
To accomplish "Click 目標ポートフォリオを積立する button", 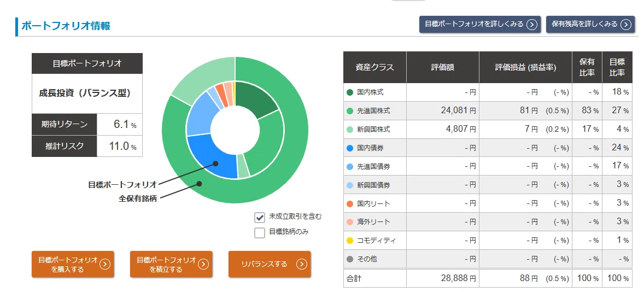I will click(x=171, y=264).
